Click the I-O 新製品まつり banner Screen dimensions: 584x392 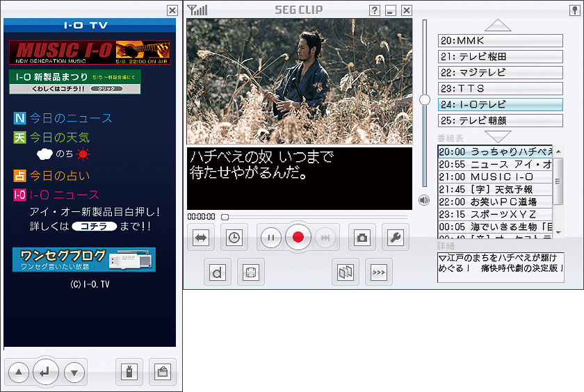tap(75, 81)
